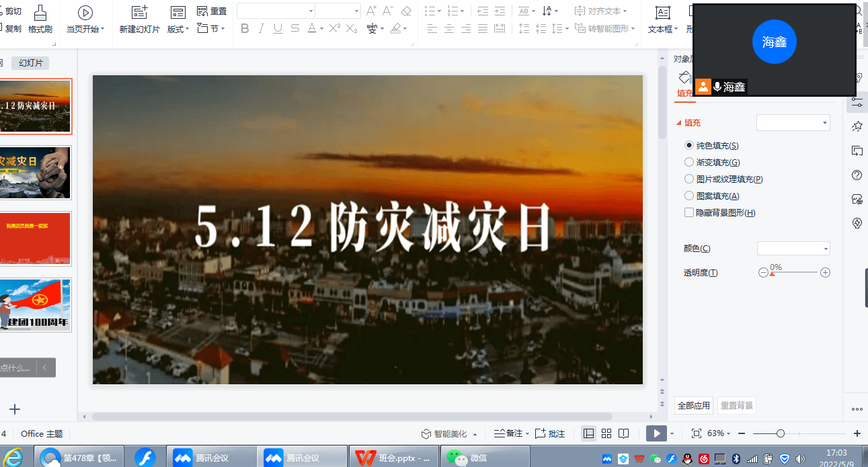Start slideshow with status bar play button

pyautogui.click(x=656, y=433)
